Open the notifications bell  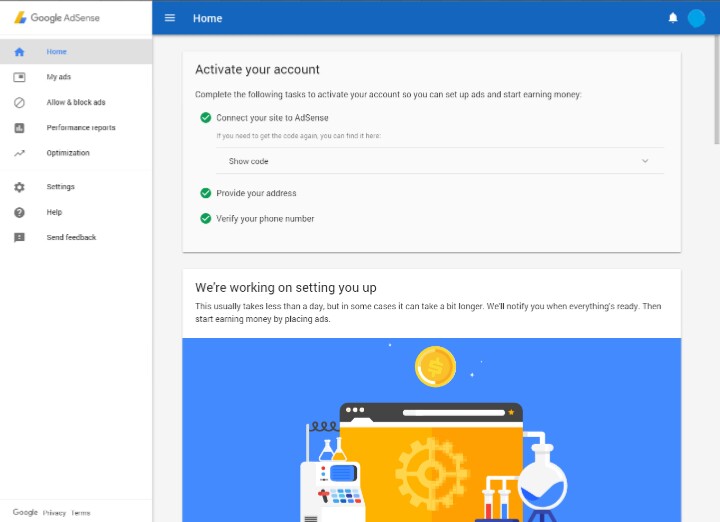click(x=673, y=18)
